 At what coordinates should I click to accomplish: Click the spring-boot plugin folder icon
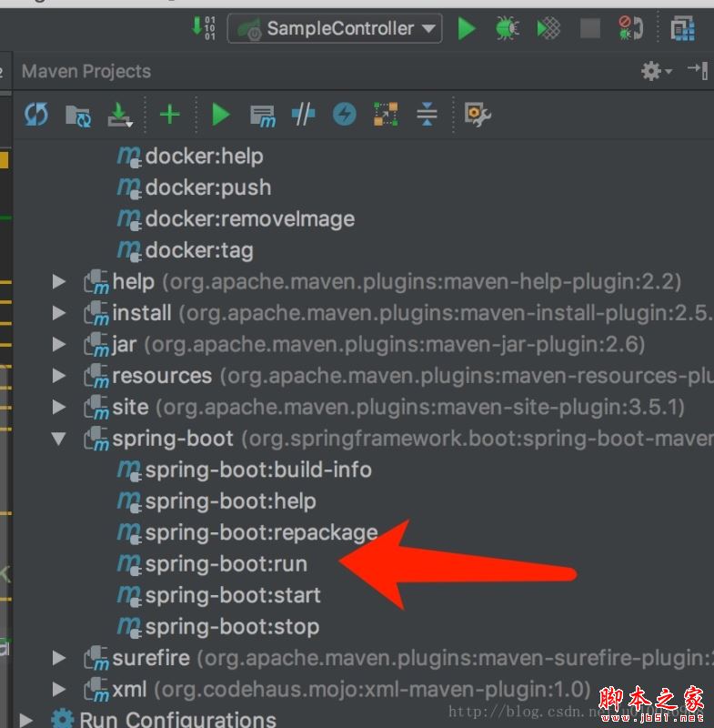96,439
